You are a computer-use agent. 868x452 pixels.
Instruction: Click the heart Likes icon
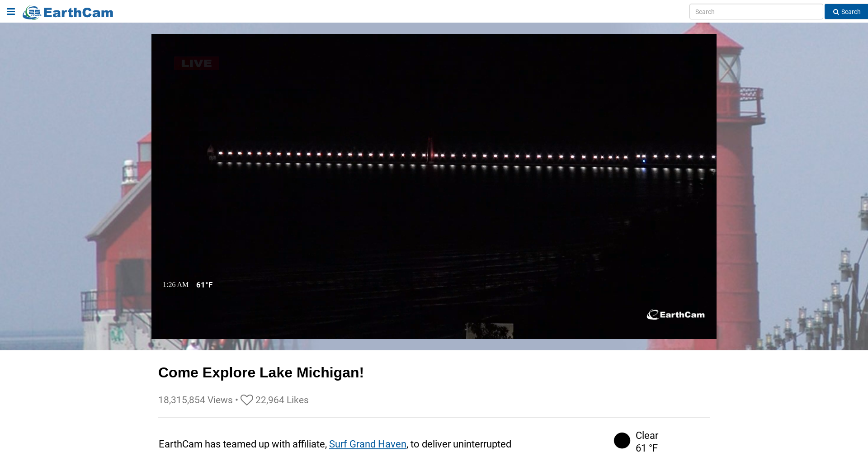tap(247, 400)
